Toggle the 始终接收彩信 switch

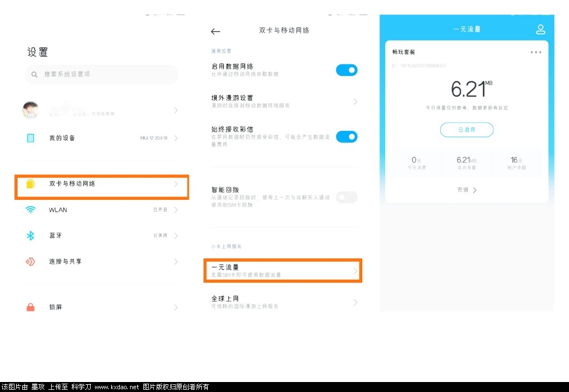347,137
